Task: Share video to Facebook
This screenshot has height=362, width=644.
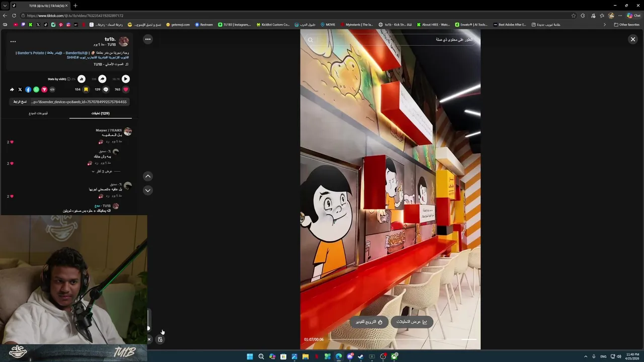Action: (28, 89)
